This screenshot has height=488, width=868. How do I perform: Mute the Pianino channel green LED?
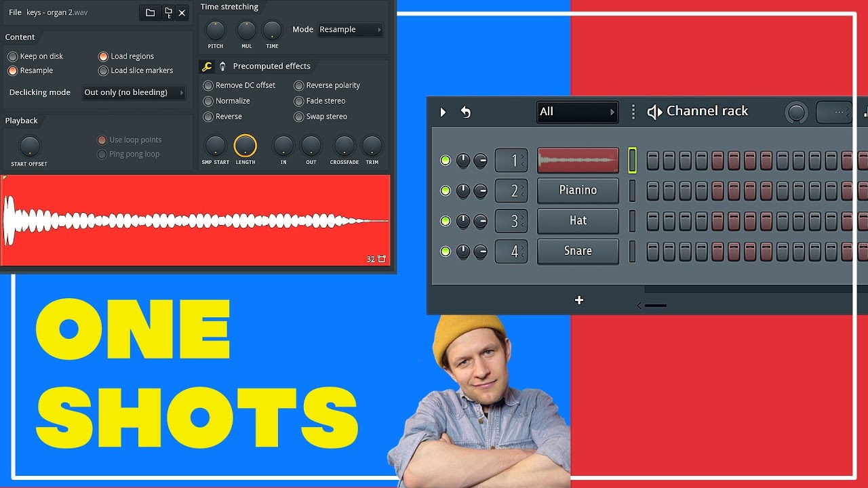point(446,191)
